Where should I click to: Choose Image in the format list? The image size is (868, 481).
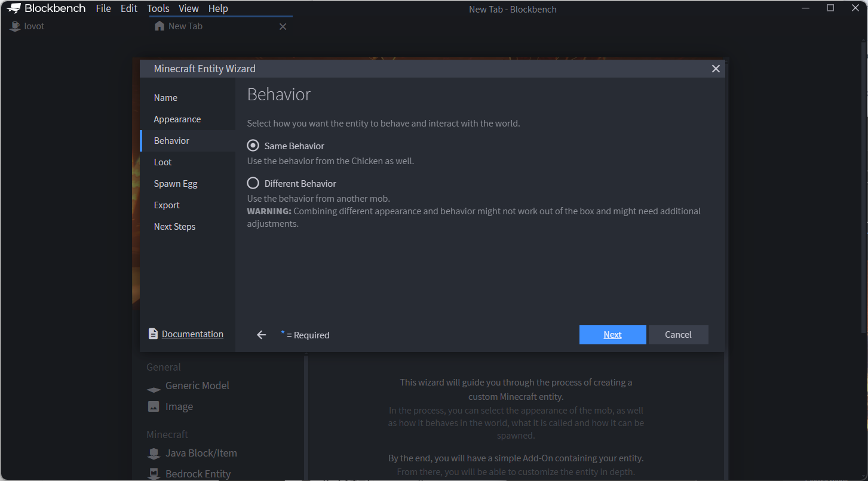(179, 406)
